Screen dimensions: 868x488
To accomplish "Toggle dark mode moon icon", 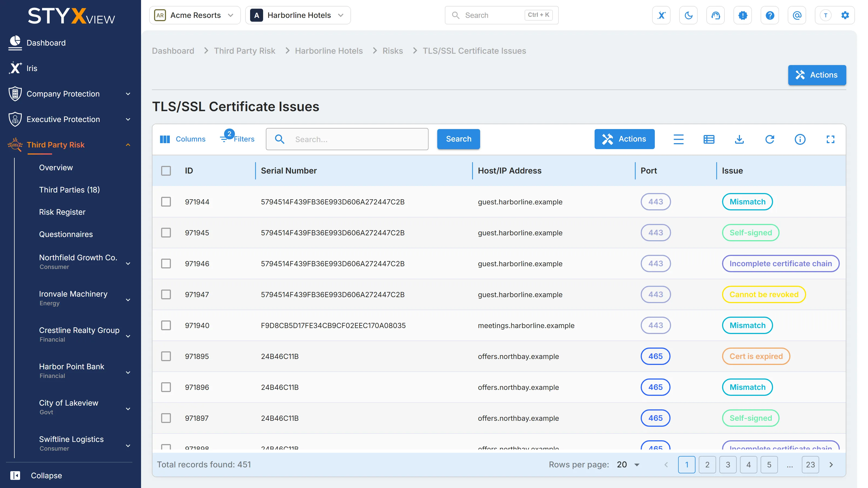I will pos(688,15).
